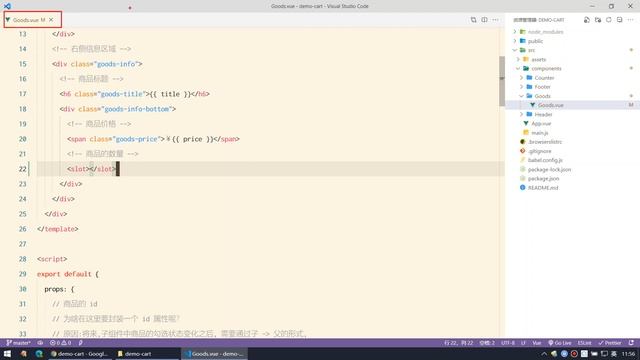Open the Windows Start menu
The image size is (640, 360).
point(7,354)
